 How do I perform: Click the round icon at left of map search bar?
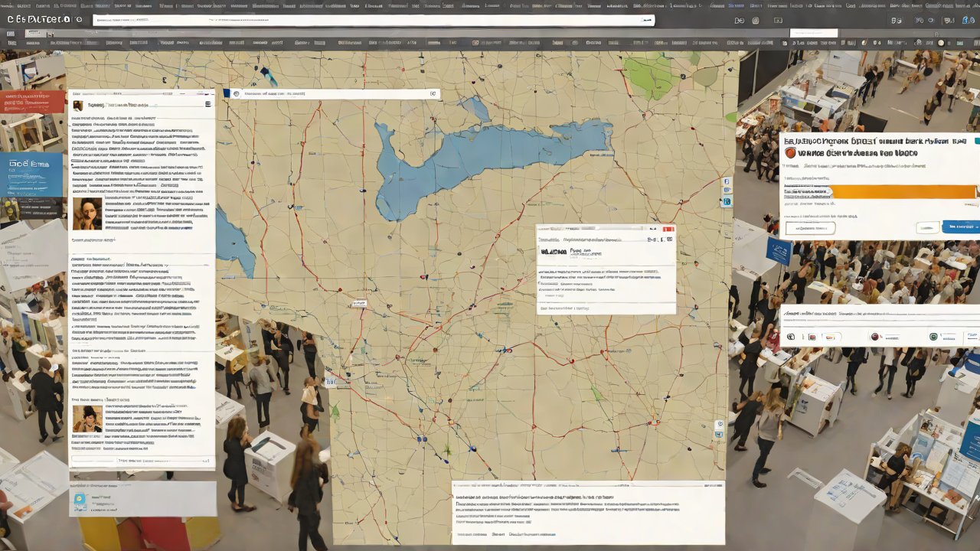pyautogui.click(x=237, y=93)
